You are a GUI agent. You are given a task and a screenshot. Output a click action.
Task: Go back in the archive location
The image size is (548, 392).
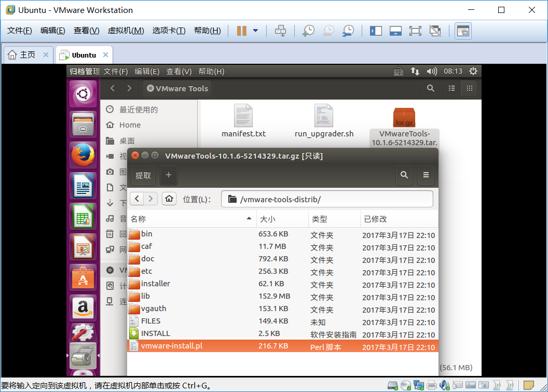[x=137, y=199]
